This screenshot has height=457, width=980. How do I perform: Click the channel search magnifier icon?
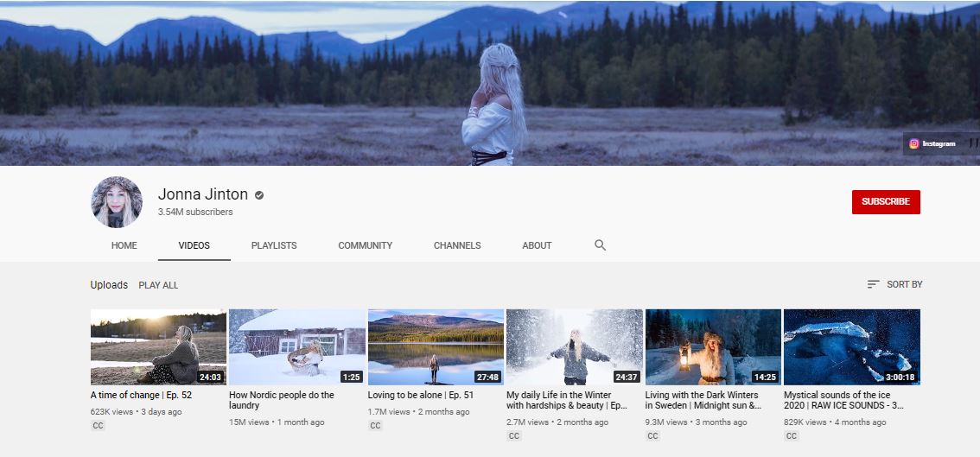tap(600, 245)
